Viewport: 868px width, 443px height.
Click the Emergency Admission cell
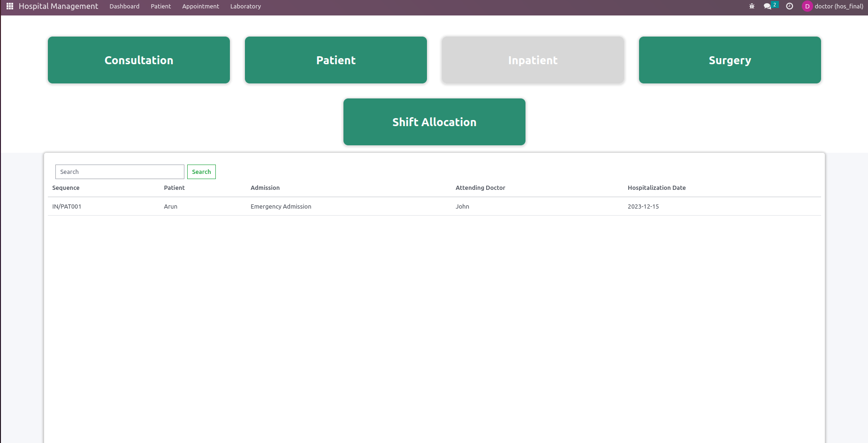tap(281, 206)
